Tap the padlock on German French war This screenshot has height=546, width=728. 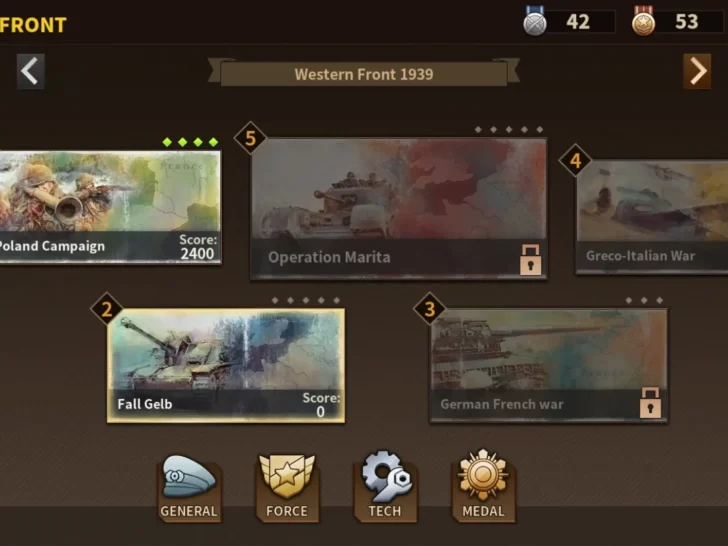[650, 403]
